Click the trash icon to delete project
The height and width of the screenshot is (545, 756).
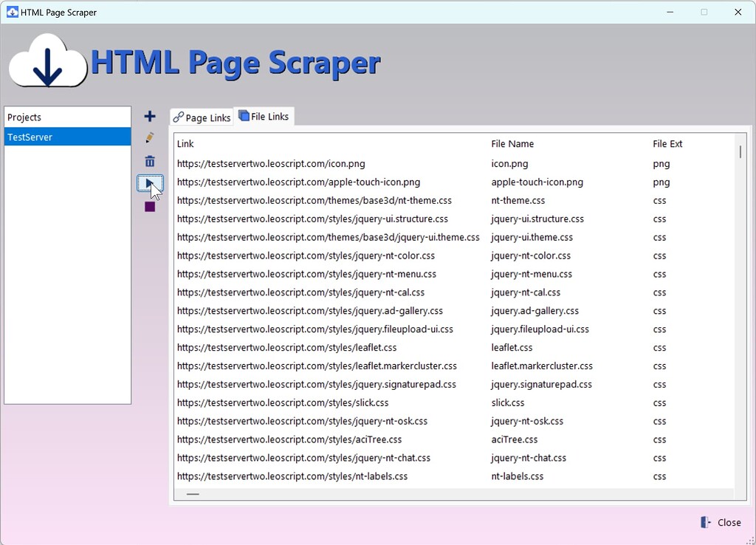[x=149, y=160]
